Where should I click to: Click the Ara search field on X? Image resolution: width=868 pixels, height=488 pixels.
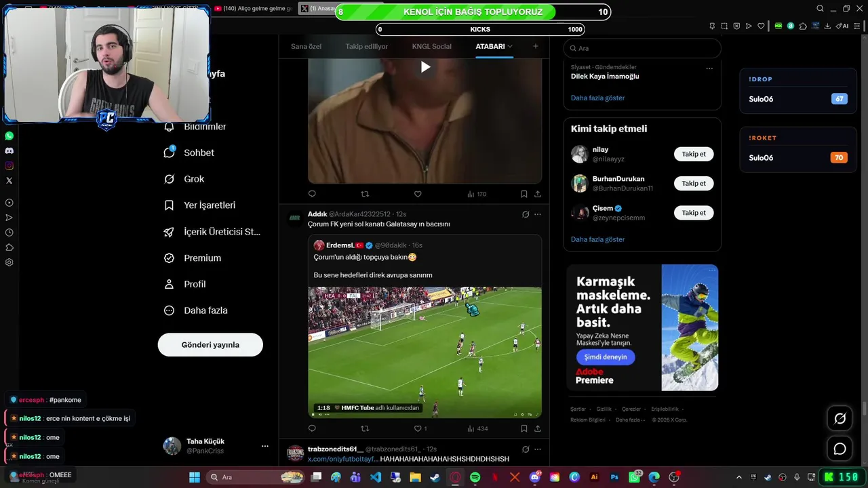(x=642, y=48)
